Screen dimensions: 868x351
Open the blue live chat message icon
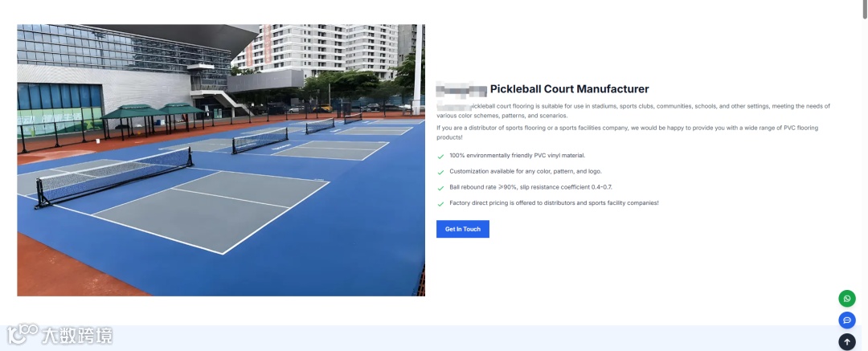pos(846,320)
